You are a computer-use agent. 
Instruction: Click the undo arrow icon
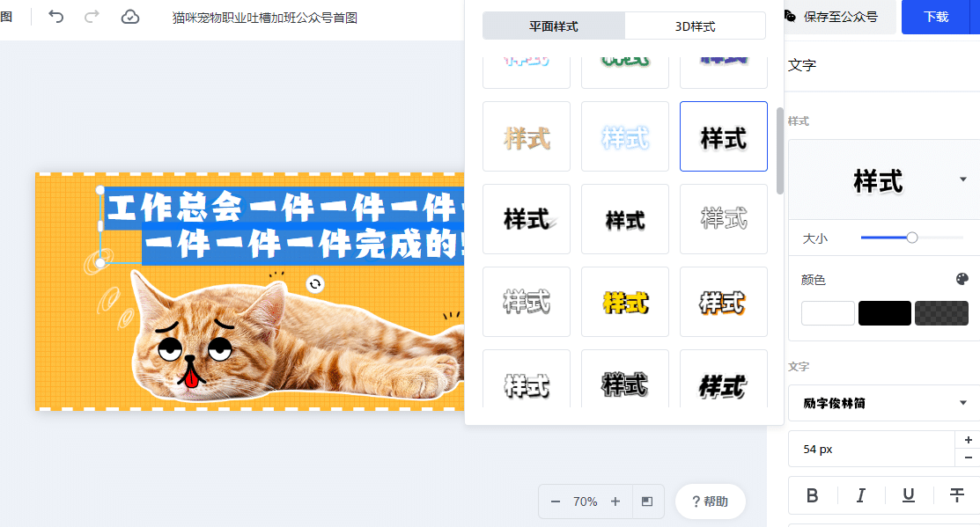[55, 17]
